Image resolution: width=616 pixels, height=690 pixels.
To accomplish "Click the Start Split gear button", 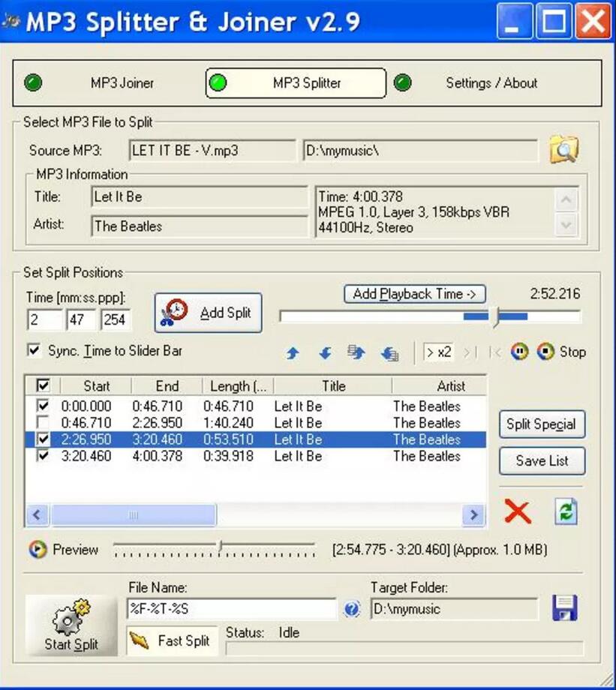I will 71,625.
